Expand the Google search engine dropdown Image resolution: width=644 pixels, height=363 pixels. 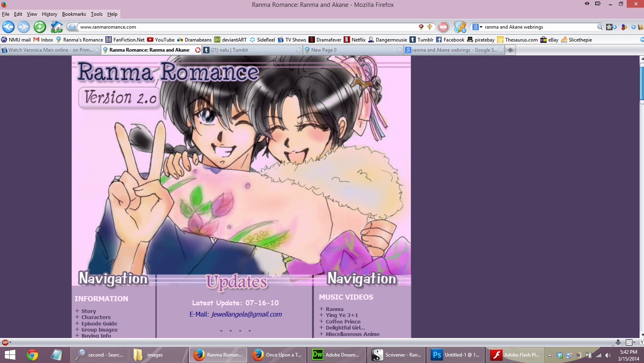pyautogui.click(x=478, y=27)
